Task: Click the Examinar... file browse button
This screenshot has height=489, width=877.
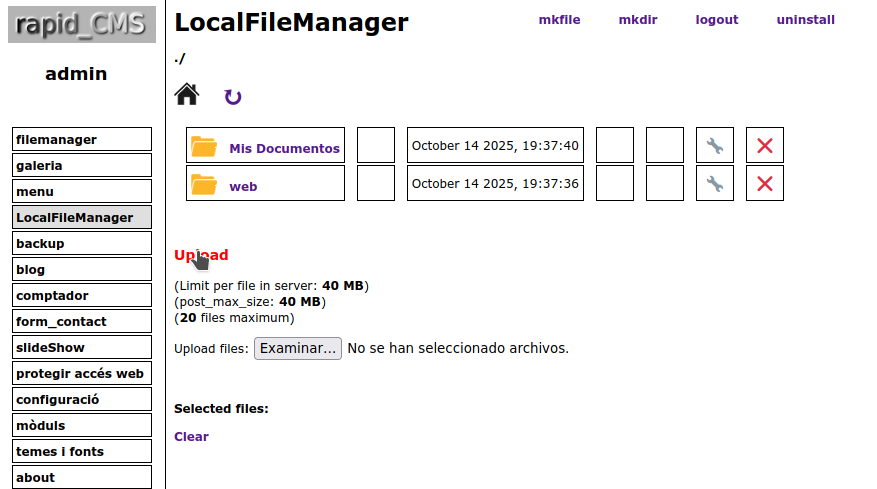Action: pyautogui.click(x=298, y=349)
